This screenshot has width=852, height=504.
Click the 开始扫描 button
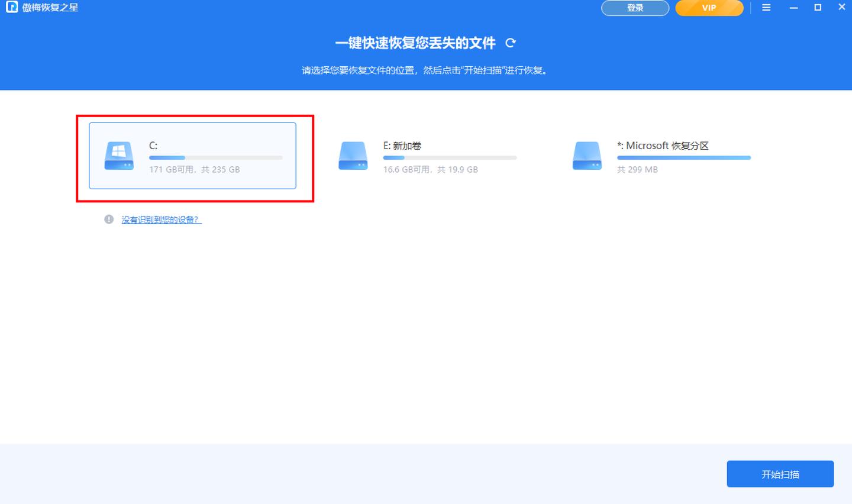tap(780, 473)
